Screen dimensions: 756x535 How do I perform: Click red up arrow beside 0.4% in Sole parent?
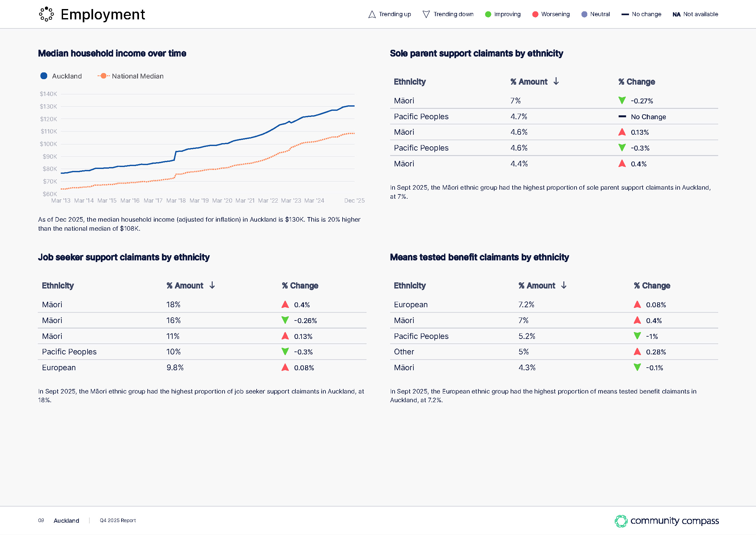(x=622, y=163)
